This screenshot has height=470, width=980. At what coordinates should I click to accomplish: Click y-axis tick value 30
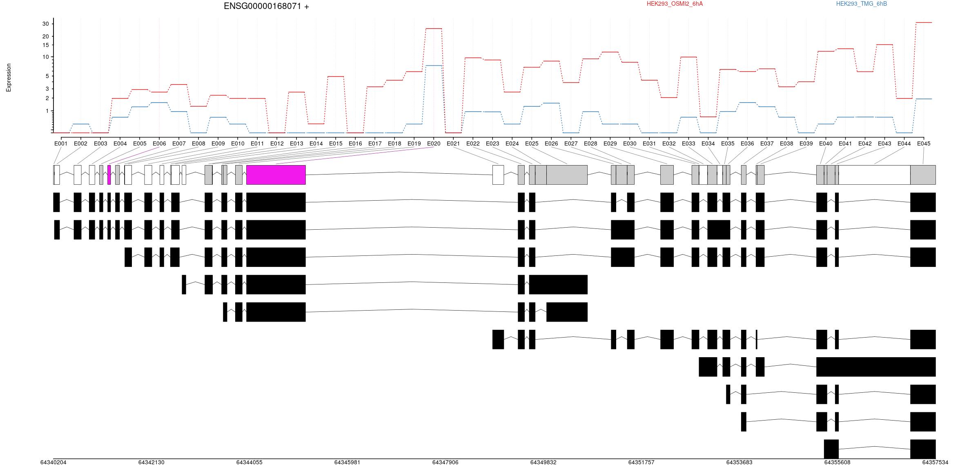[x=45, y=24]
